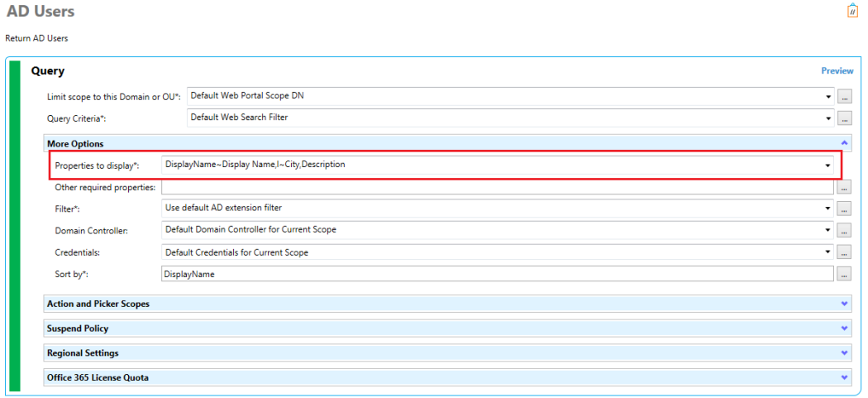Click ellipsis button beside Domain Controller

coord(844,230)
